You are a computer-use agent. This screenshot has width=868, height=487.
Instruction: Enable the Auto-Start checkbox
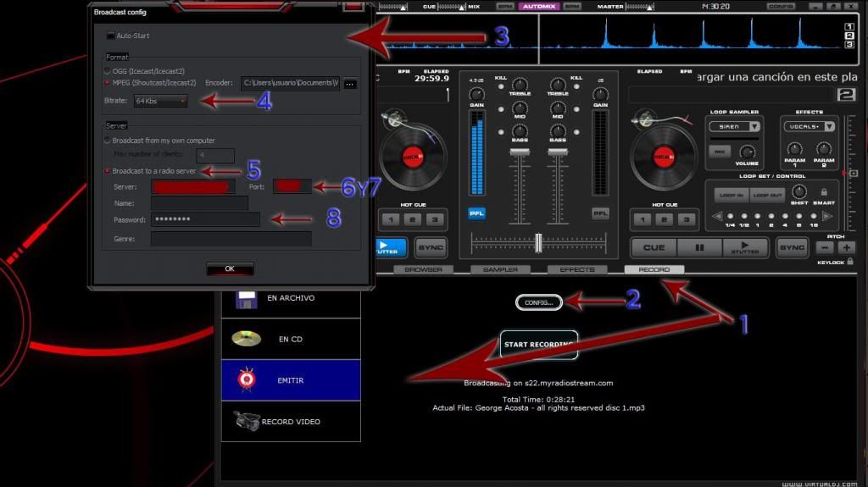coord(111,36)
